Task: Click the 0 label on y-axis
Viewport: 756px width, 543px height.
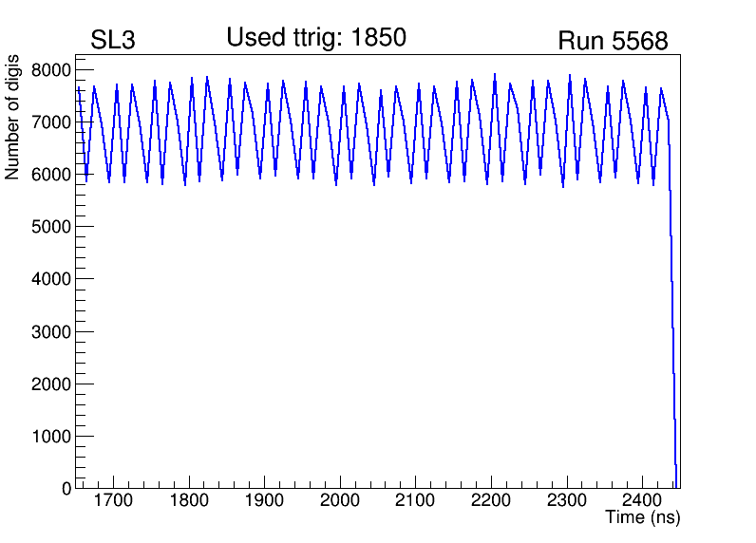Action: pyautogui.click(x=66, y=489)
